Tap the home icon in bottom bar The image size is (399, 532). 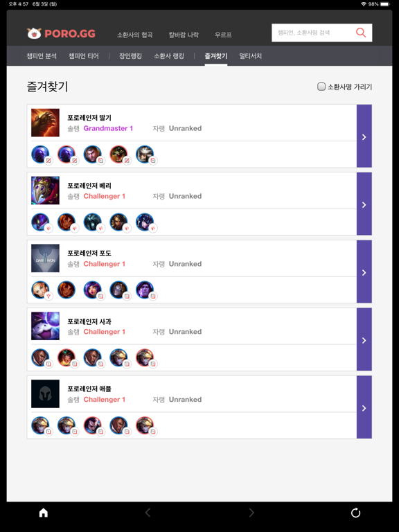coord(44,513)
